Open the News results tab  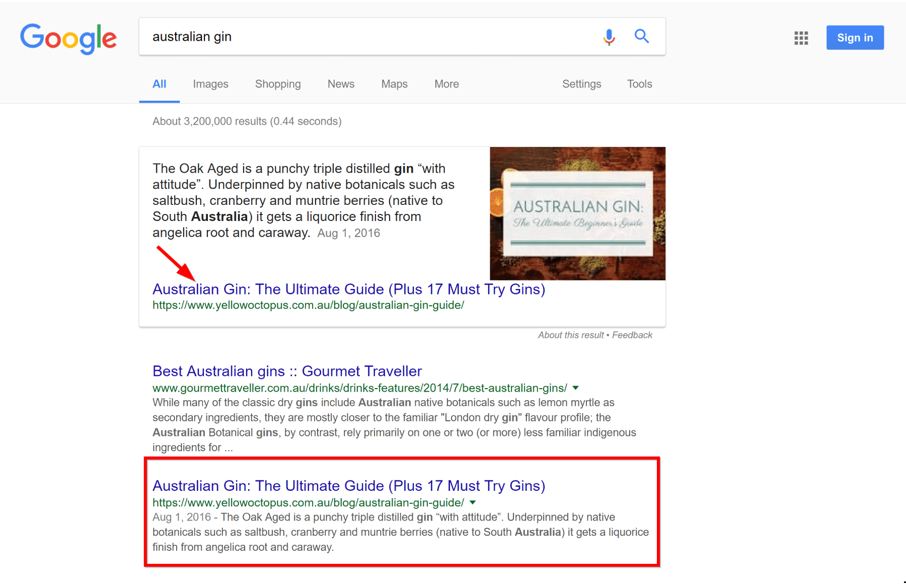[341, 84]
